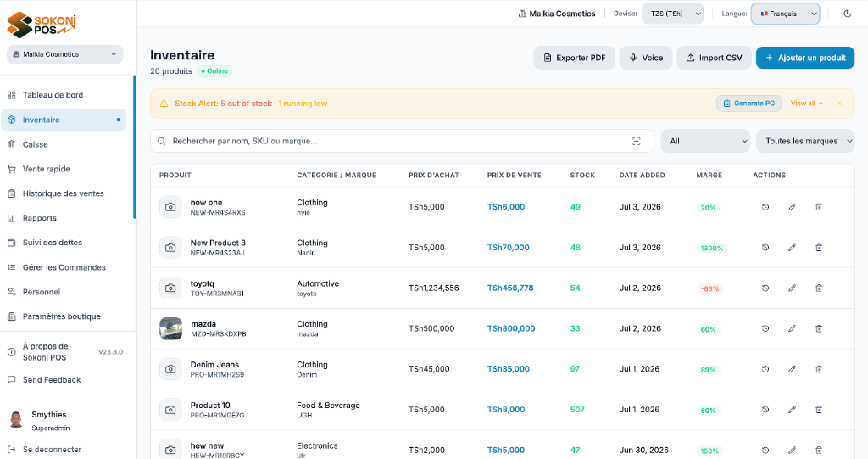Open the All category filter dropdown
The width and height of the screenshot is (868, 459).
point(705,141)
